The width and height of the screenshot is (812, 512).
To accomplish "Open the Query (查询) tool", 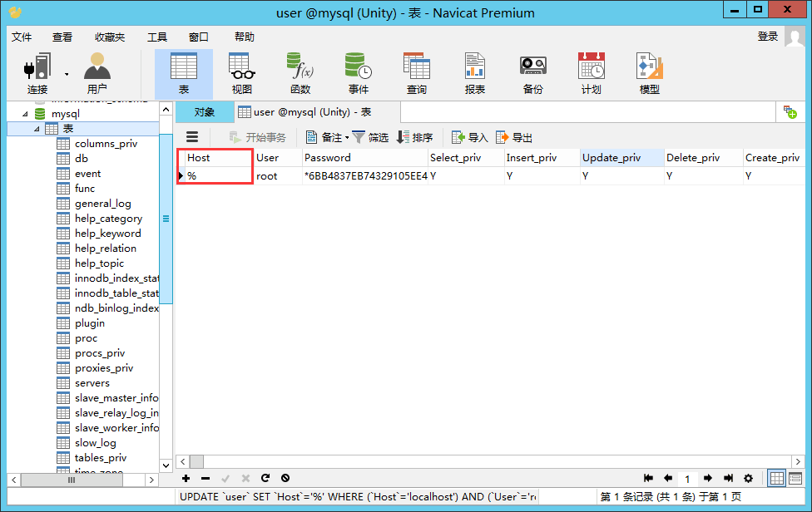I will (x=416, y=72).
